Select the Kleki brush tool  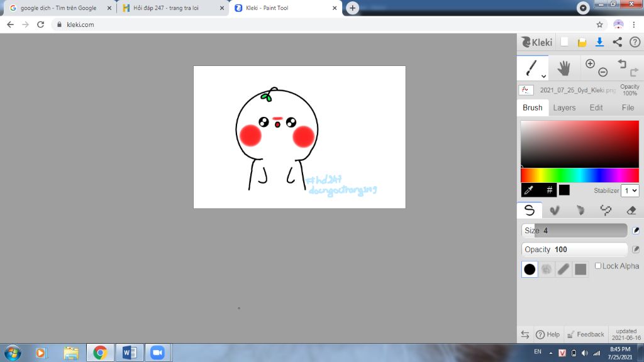pos(531,68)
